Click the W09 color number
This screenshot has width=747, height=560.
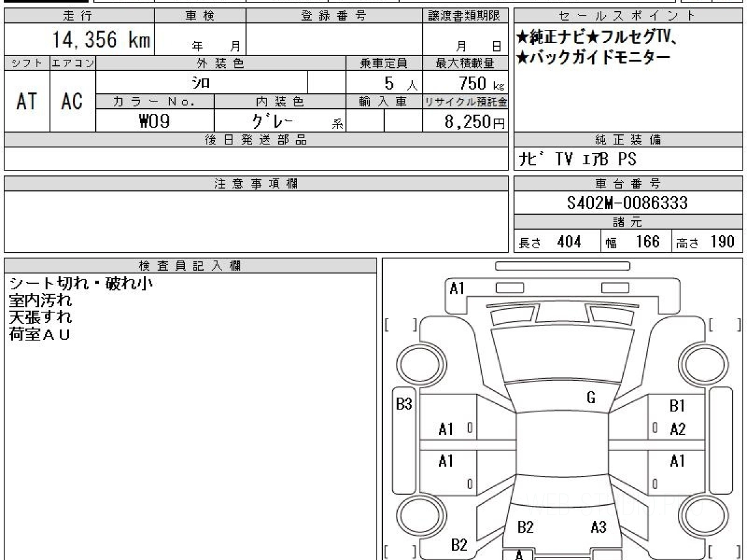pyautogui.click(x=154, y=121)
